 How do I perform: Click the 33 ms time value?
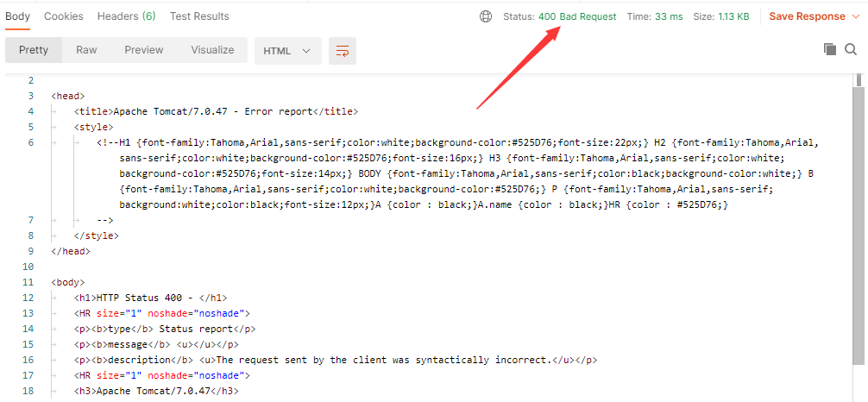tap(669, 16)
